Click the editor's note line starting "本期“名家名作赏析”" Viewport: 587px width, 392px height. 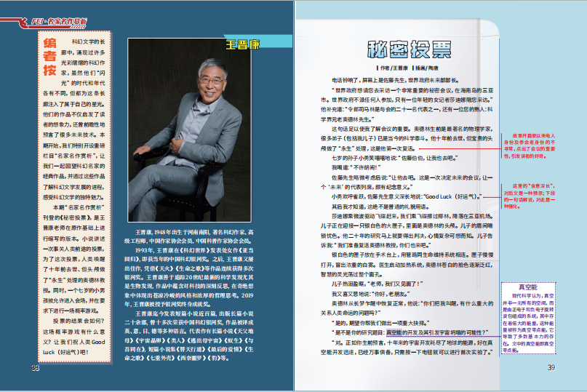[x=79, y=207]
